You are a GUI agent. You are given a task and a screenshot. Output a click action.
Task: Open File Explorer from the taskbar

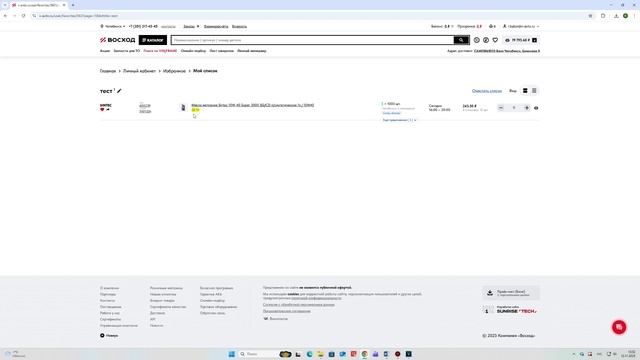(320, 354)
